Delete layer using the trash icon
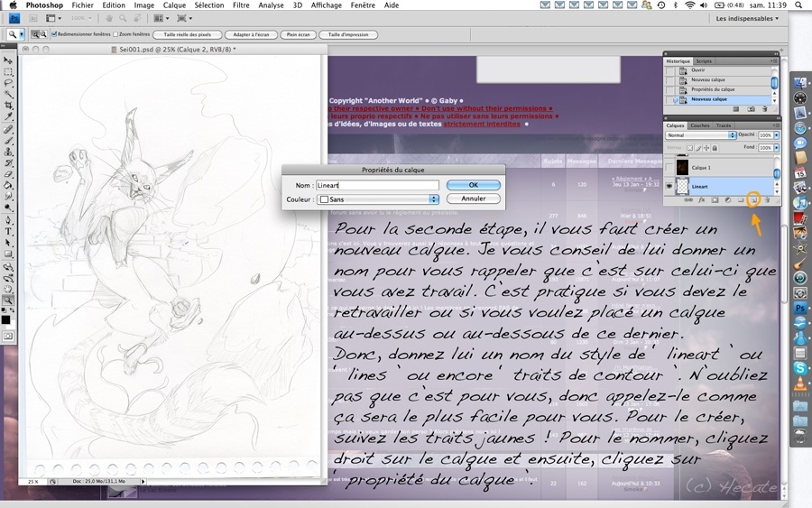812x508 pixels. coord(767,200)
